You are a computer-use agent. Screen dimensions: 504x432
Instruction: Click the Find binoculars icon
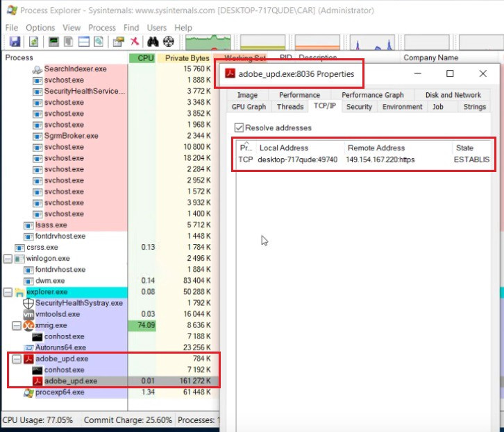[x=152, y=42]
